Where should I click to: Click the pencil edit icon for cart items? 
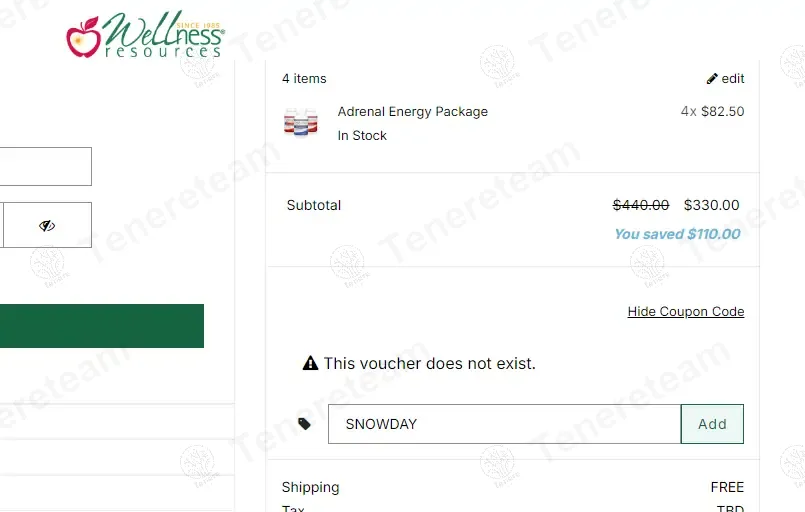pyautogui.click(x=712, y=79)
